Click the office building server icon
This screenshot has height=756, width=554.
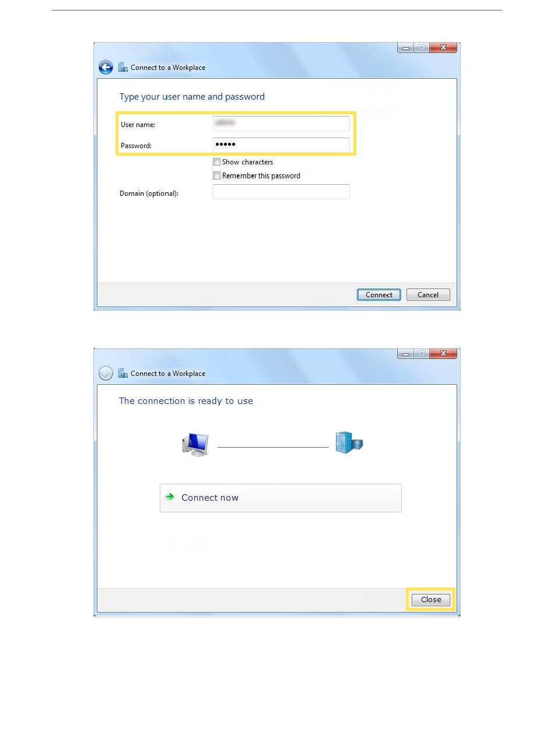click(349, 443)
